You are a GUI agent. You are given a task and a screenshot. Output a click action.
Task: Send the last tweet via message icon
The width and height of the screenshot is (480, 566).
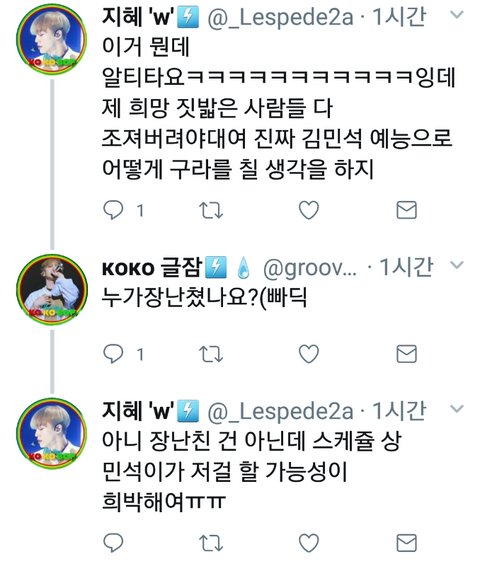[x=407, y=543]
